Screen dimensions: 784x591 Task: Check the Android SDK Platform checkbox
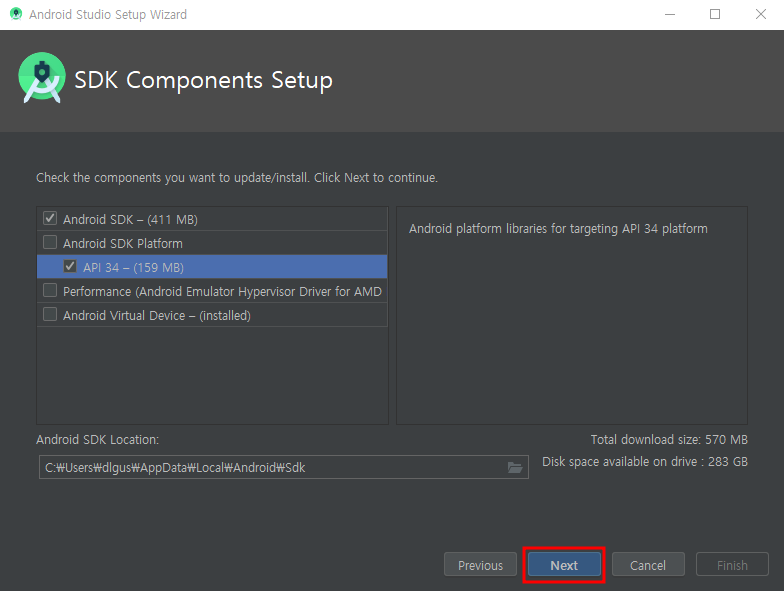click(50, 242)
